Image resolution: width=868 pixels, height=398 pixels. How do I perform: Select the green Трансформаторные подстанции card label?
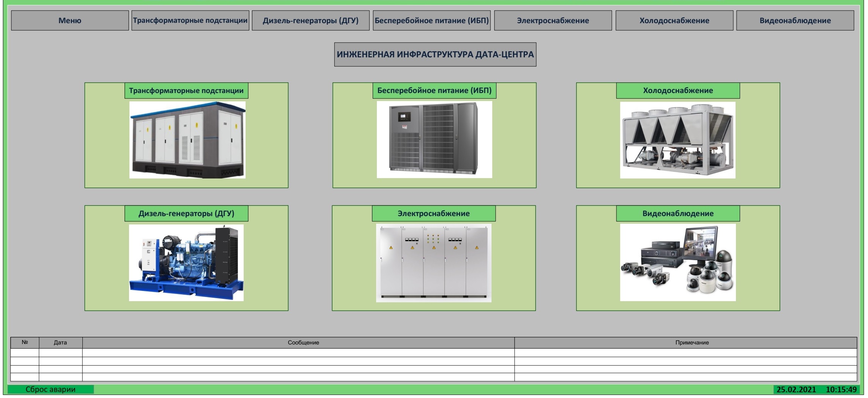[186, 91]
